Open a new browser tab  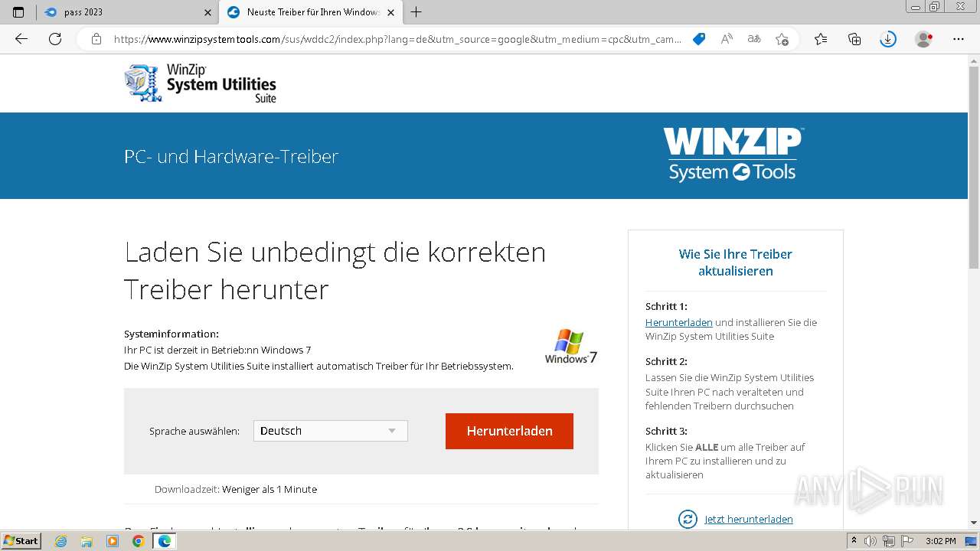click(416, 12)
